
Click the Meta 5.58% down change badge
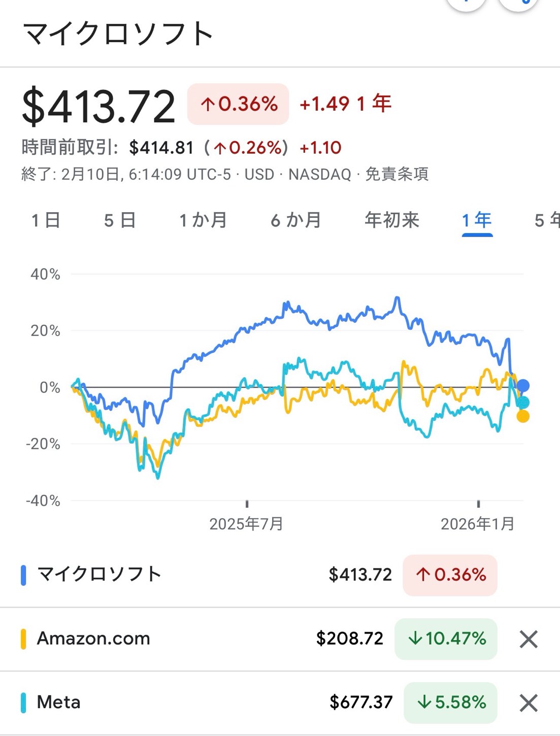(450, 703)
